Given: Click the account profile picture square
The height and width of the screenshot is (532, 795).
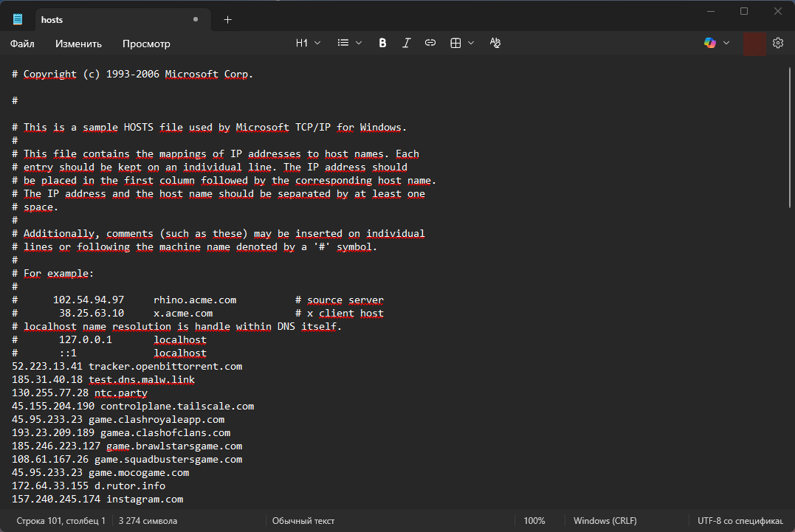Looking at the screenshot, I should point(754,44).
